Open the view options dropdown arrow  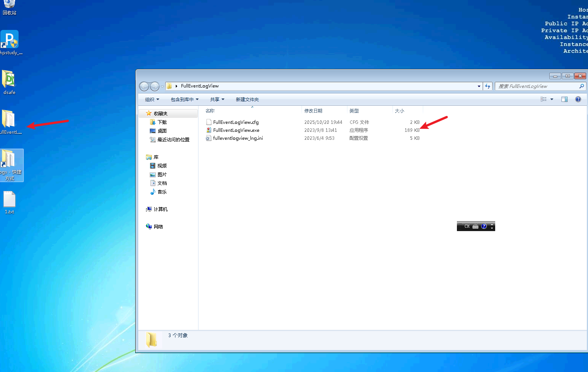[x=552, y=99]
